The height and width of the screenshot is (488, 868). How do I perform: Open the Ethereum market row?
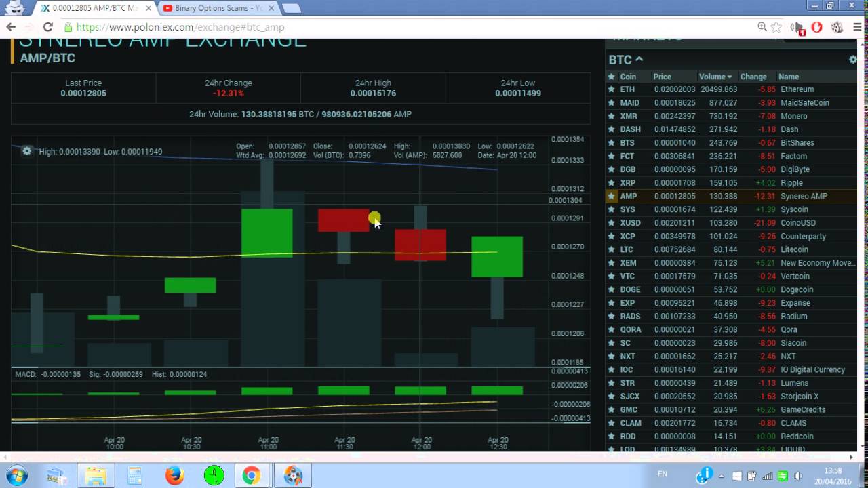tap(731, 89)
